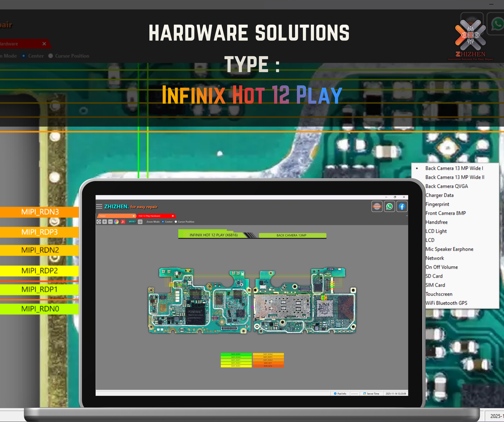Click large MIPI_RDP1 label at left

(x=39, y=289)
